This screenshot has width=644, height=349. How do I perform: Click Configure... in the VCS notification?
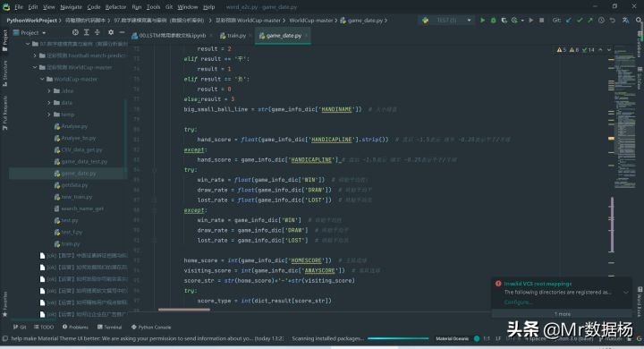point(518,302)
